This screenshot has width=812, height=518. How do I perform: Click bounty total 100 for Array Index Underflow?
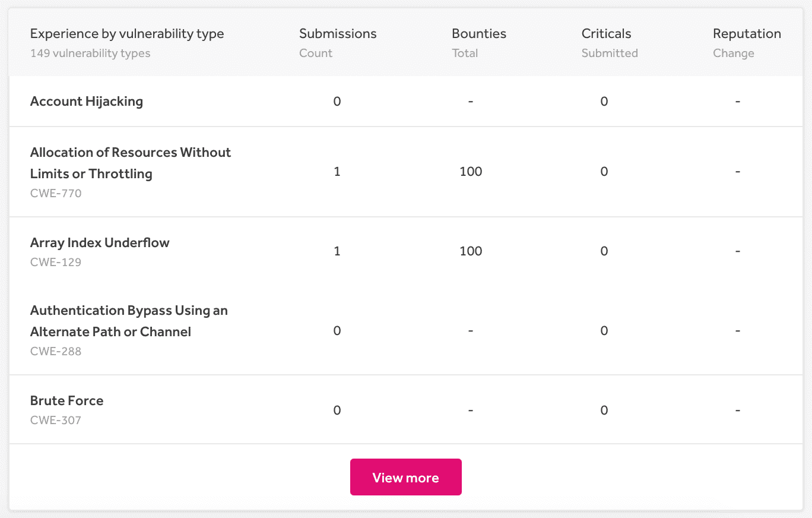tap(471, 251)
